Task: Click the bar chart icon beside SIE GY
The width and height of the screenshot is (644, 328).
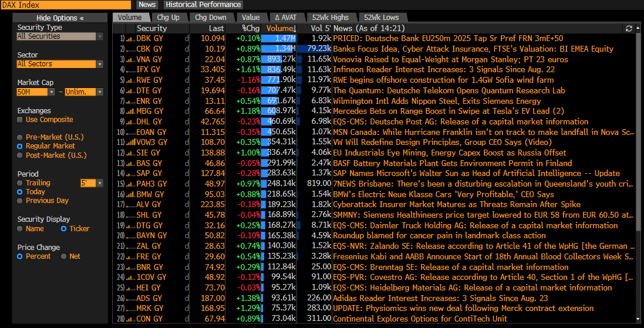Action: pos(130,153)
